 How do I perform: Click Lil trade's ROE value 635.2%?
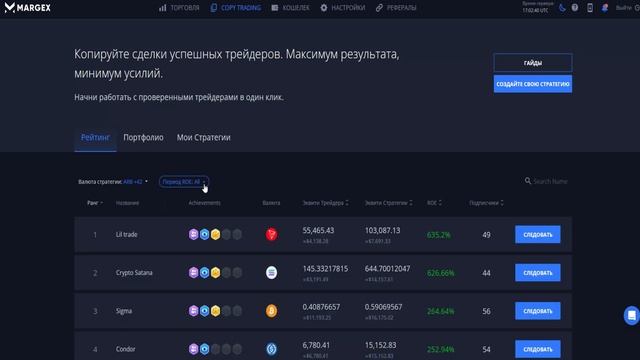(438, 235)
